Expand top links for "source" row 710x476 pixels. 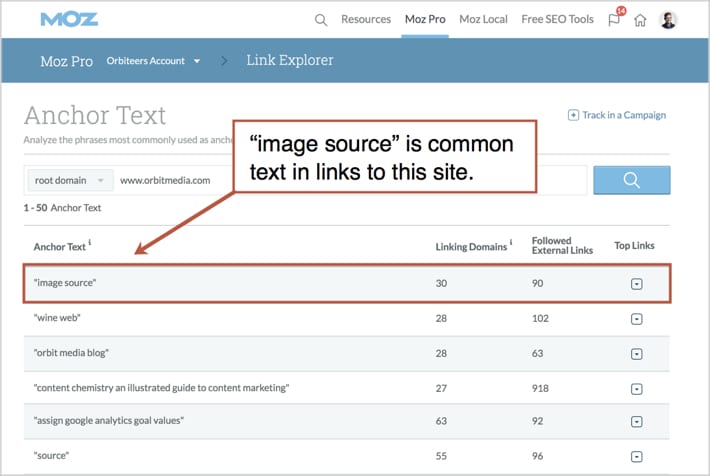click(637, 457)
